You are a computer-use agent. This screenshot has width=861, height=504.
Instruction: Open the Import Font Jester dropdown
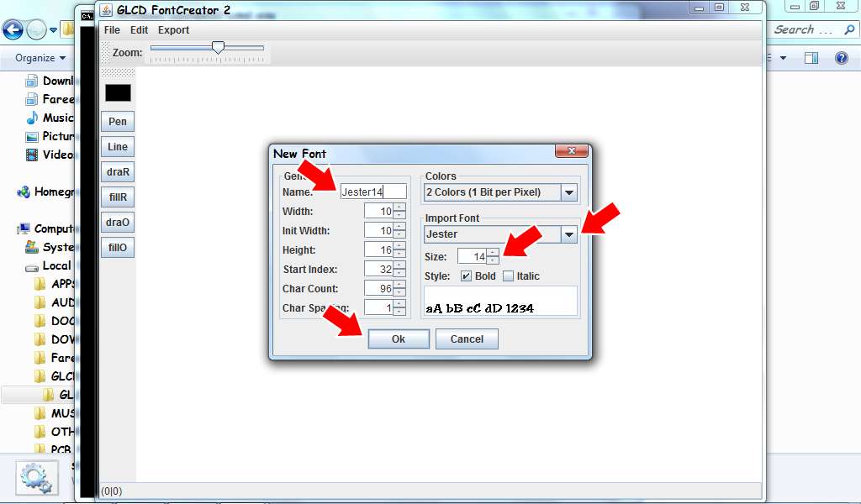571,234
